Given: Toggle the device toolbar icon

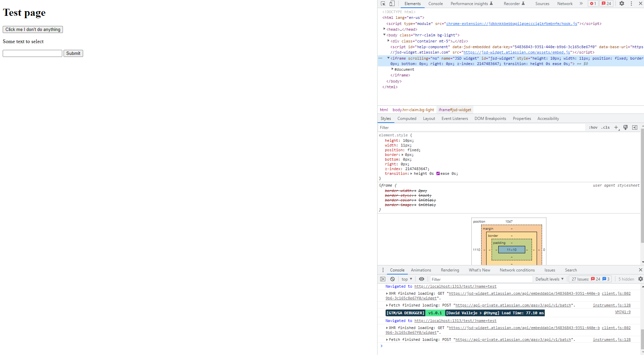Looking at the screenshot, I should pos(392,4).
